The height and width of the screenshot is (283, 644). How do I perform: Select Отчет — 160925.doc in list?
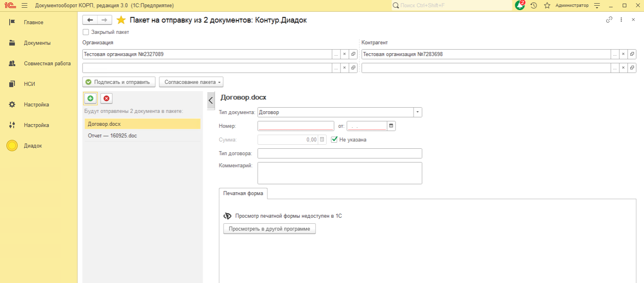tap(112, 135)
